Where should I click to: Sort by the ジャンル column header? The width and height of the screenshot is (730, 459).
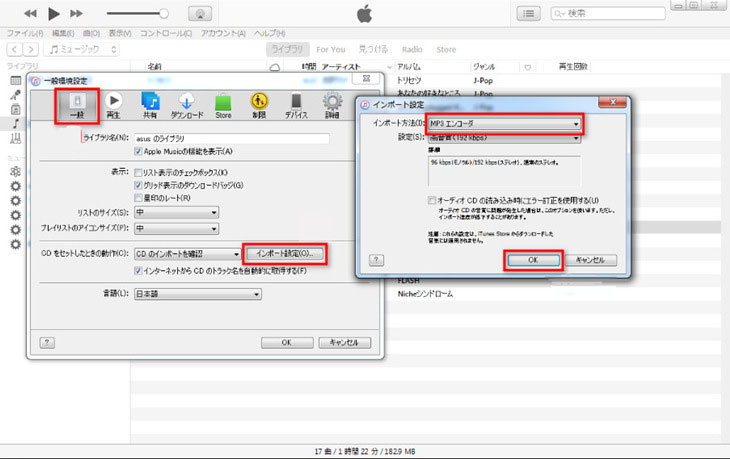484,67
